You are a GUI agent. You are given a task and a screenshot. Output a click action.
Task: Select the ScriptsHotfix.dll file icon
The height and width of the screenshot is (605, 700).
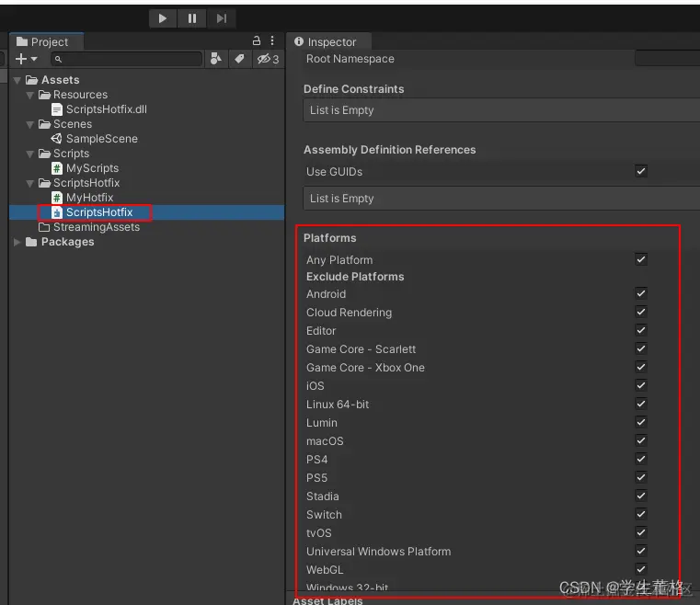57,109
